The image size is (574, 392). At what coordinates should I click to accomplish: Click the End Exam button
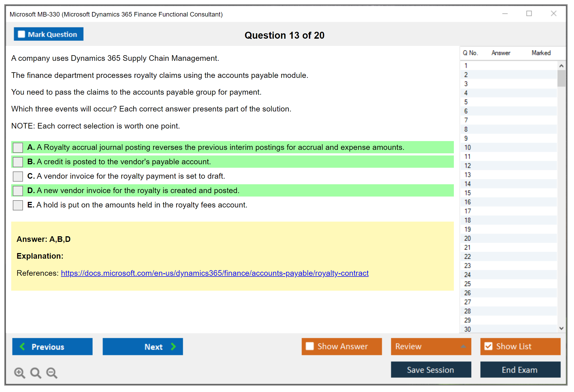tap(520, 370)
